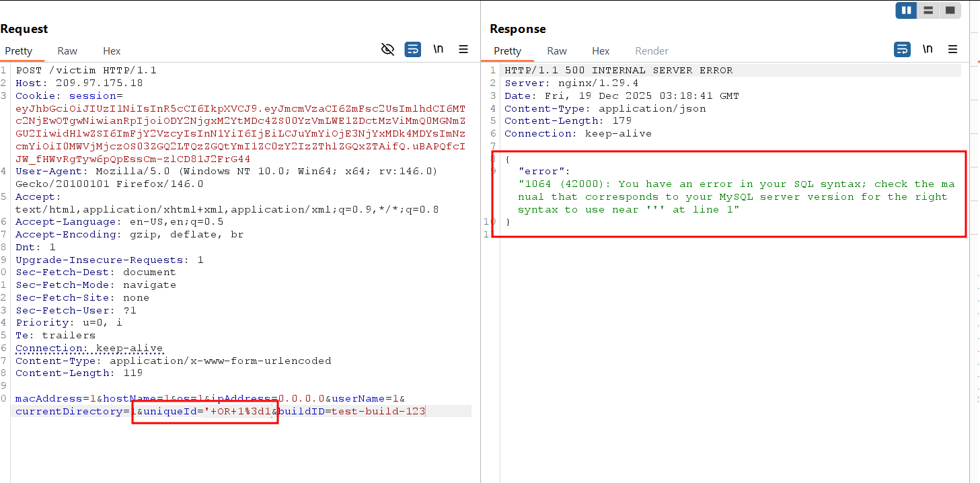
Task: Select the Response Pretty tab
Action: (x=508, y=51)
